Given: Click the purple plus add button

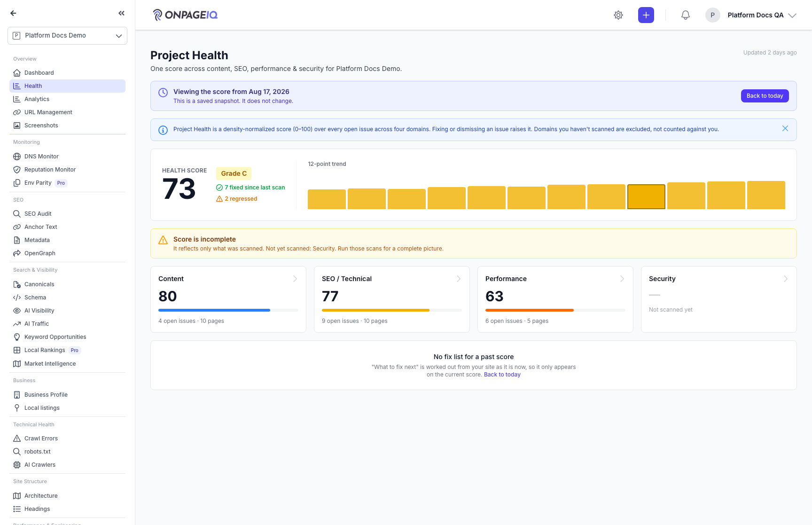Looking at the screenshot, I should (x=646, y=15).
